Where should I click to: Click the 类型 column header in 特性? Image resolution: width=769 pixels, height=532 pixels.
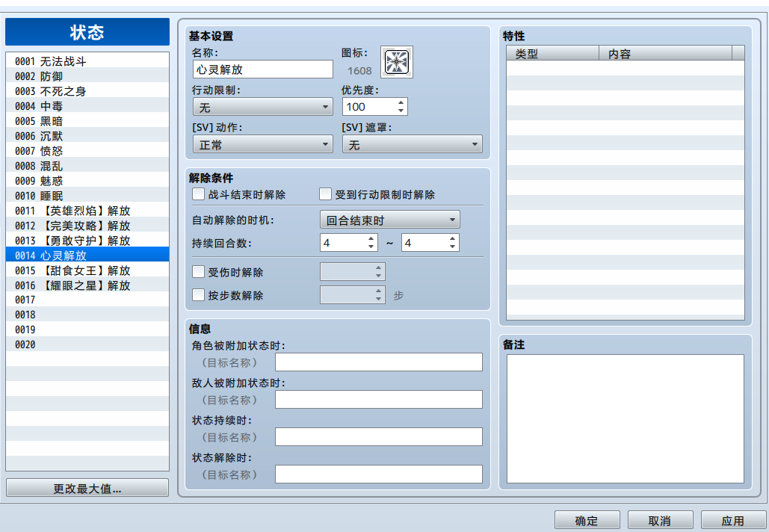pos(552,53)
